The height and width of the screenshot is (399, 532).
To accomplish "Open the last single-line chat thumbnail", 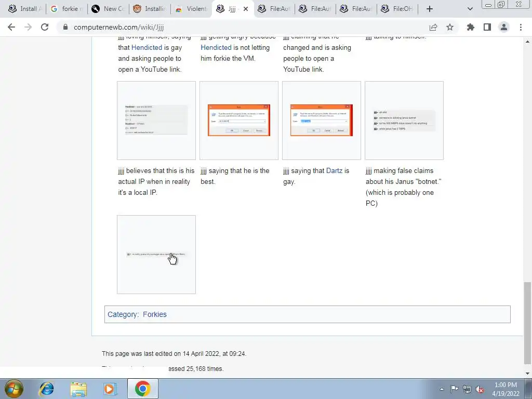I will tap(156, 255).
